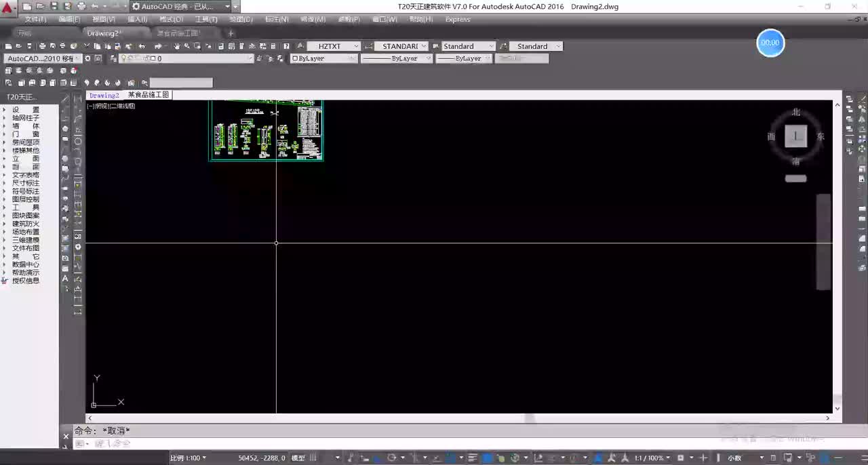The height and width of the screenshot is (465, 868).
Task: Click New in the quick access toolbar
Action: (26, 6)
